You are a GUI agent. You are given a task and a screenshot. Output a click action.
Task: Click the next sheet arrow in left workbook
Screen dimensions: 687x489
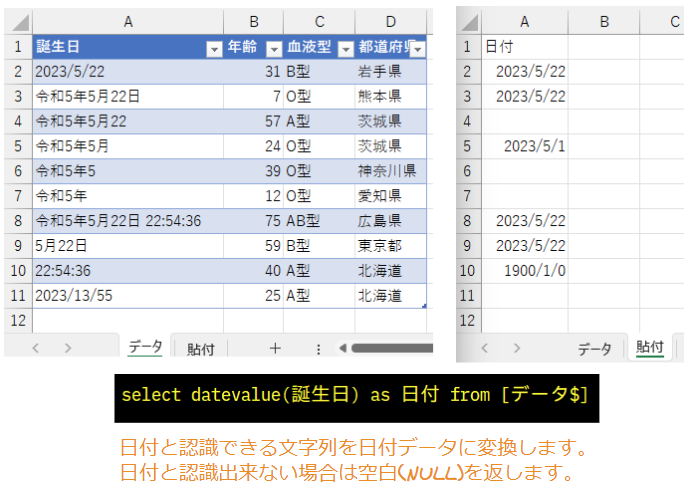67,348
